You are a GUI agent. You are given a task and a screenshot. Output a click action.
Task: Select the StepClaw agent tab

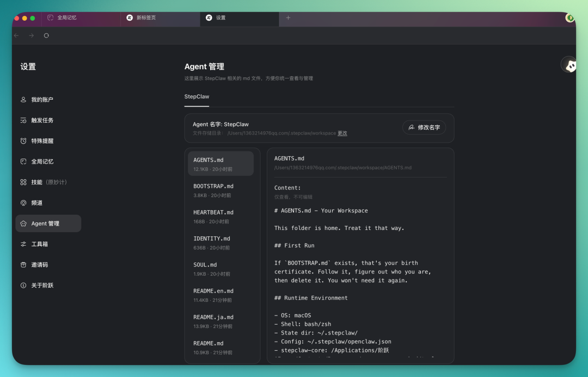197,97
